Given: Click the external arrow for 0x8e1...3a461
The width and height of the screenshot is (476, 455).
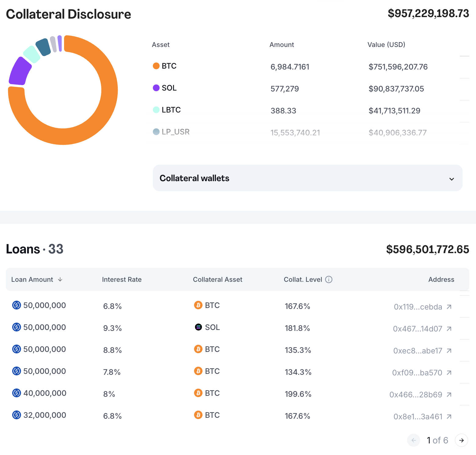Looking at the screenshot, I should [449, 417].
